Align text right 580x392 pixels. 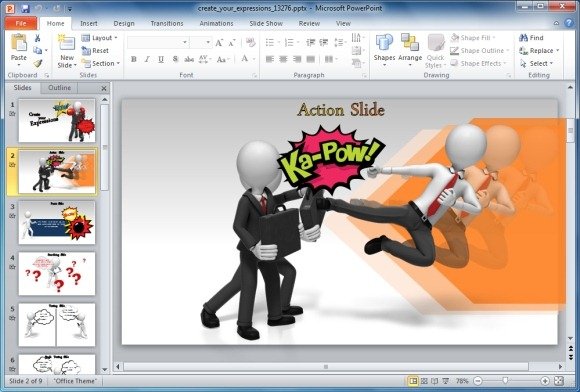[x=297, y=59]
